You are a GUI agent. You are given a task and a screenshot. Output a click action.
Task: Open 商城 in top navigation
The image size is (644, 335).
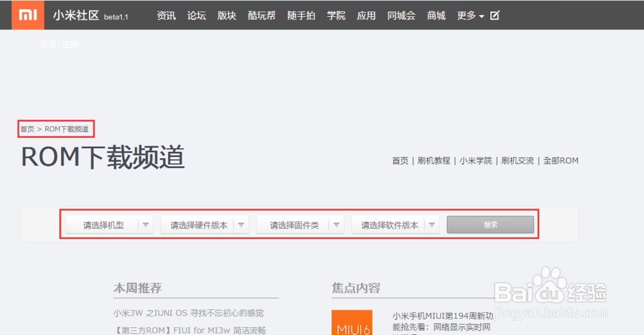pyautogui.click(x=436, y=15)
